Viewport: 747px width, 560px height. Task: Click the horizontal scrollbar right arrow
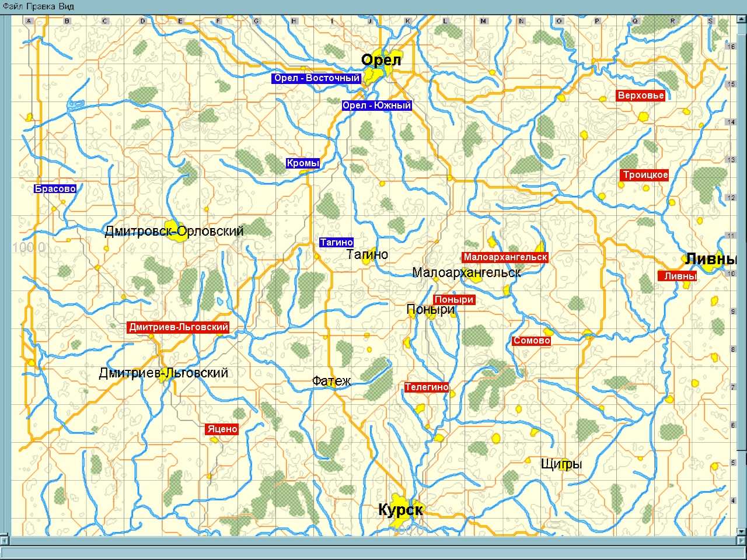[741, 541]
